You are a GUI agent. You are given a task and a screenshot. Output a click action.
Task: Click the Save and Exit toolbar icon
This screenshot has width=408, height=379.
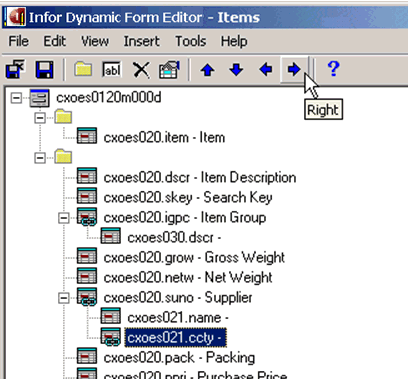16,70
